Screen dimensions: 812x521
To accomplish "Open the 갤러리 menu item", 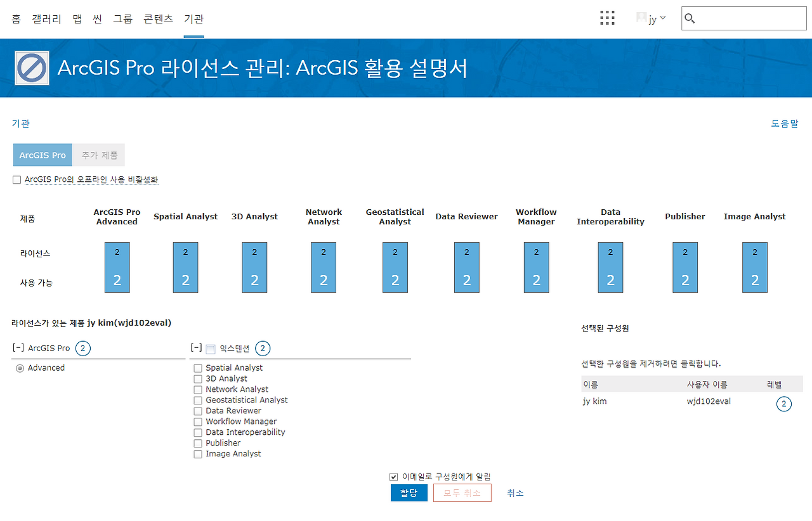I will coord(46,19).
